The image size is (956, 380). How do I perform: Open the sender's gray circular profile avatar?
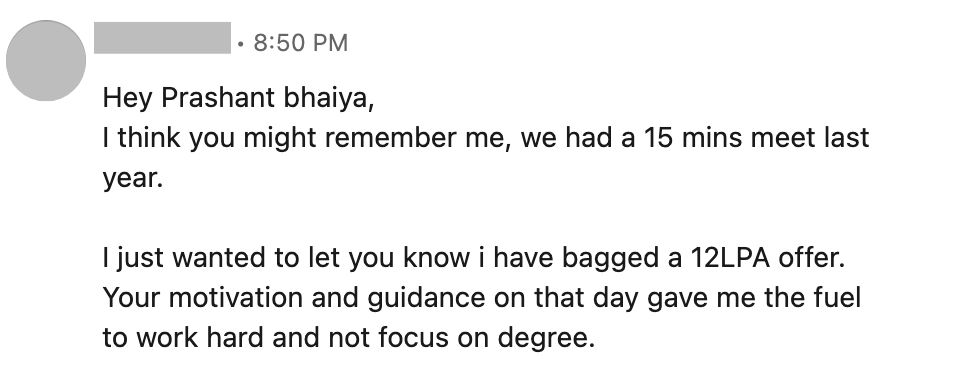click(46, 60)
